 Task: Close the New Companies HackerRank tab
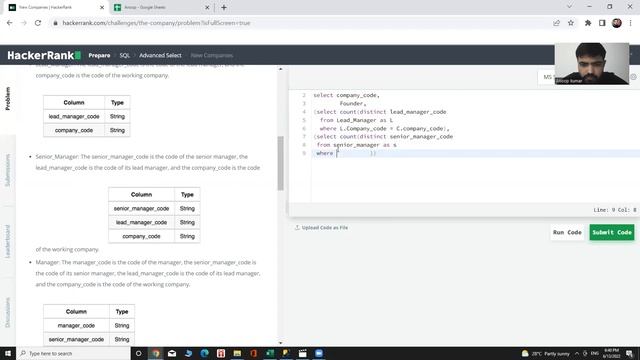[x=102, y=7]
